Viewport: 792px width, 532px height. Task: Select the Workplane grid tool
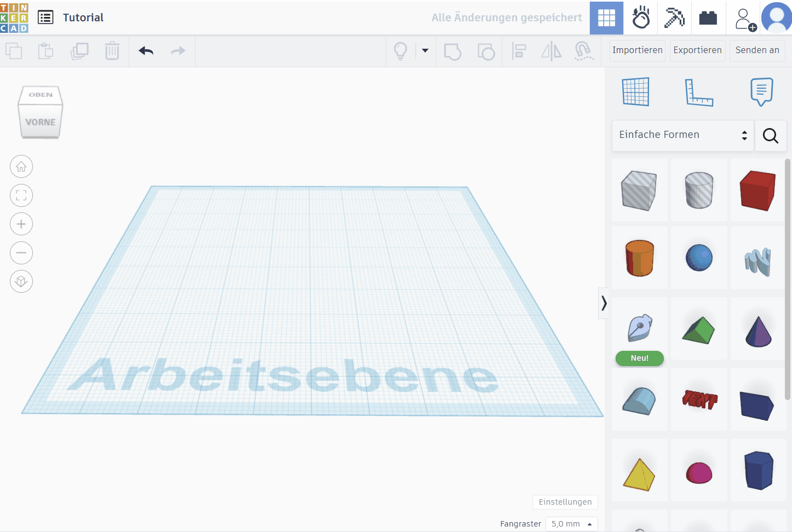(x=636, y=91)
